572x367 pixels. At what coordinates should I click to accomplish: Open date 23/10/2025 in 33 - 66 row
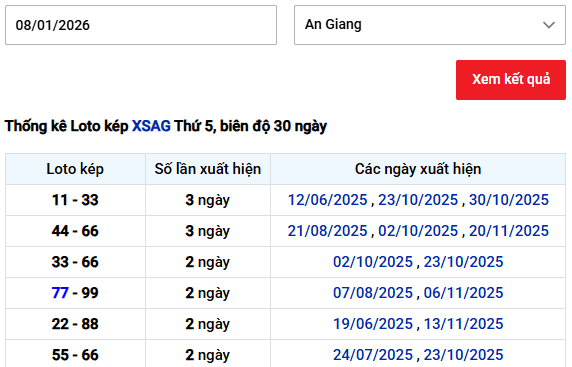463,262
